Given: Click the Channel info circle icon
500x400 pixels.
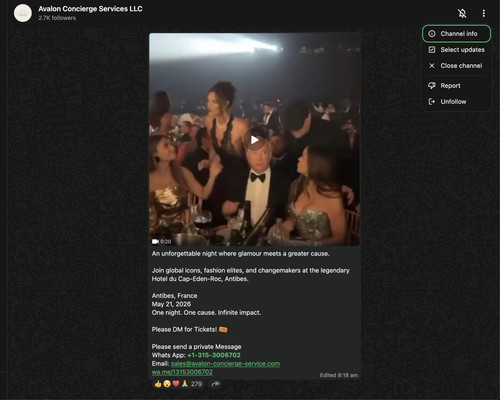Looking at the screenshot, I should (x=432, y=34).
